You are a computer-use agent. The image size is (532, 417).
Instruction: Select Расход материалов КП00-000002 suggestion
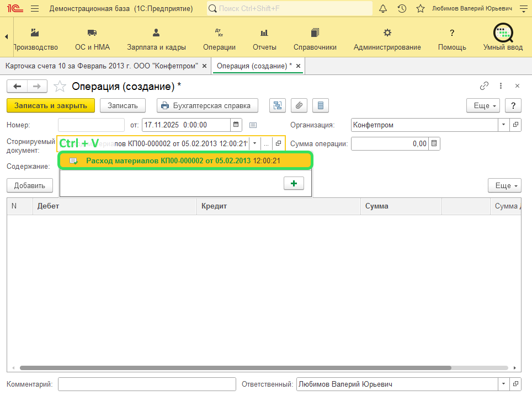tap(185, 161)
